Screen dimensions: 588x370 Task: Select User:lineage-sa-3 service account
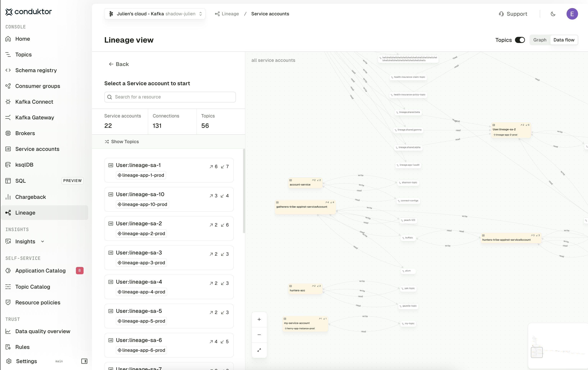169,258
